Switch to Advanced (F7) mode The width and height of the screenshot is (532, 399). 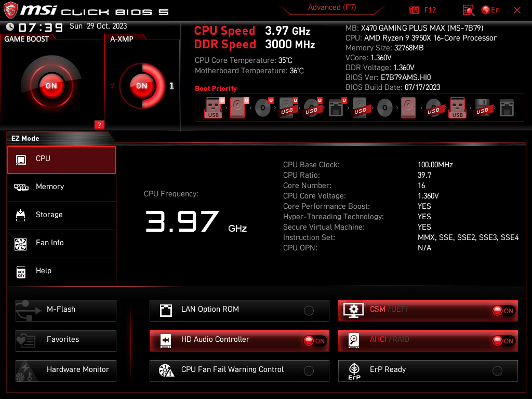point(332,7)
